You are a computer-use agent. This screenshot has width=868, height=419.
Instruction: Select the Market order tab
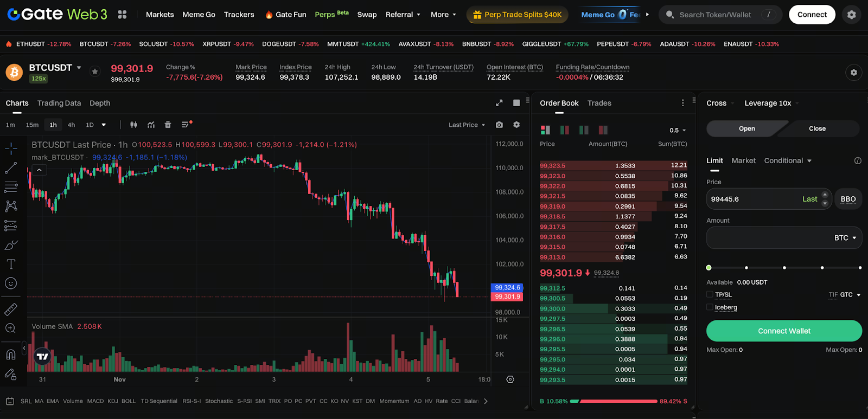(x=743, y=160)
